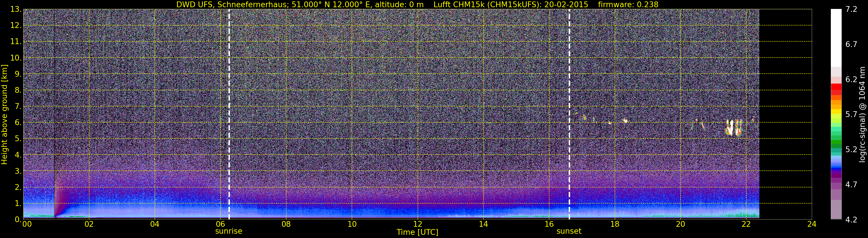Viewport: 868px width, 238px height.
Task: Click the '22' tick label on the time axis
Action: 746,224
